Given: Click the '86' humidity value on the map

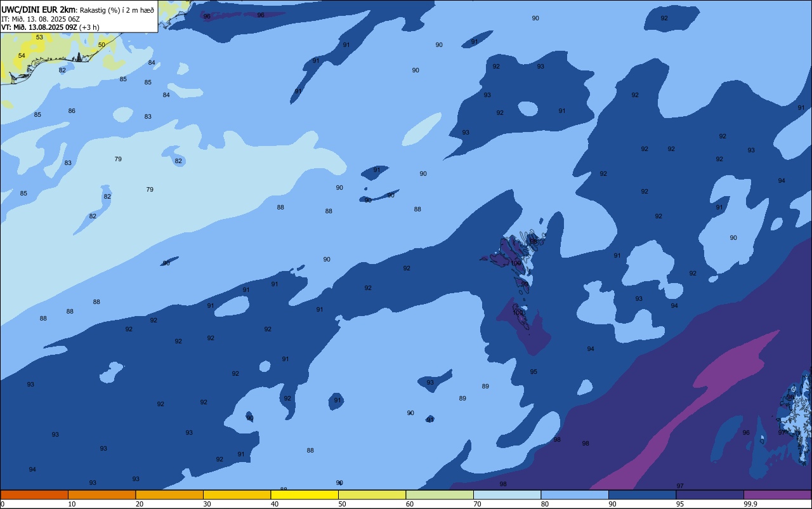Looking at the screenshot, I should [72, 111].
